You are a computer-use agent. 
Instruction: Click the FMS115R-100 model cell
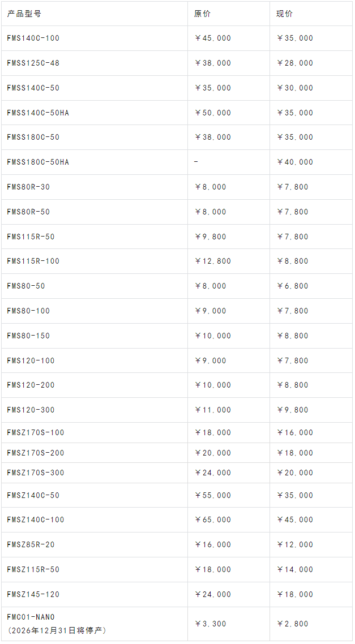click(33, 261)
